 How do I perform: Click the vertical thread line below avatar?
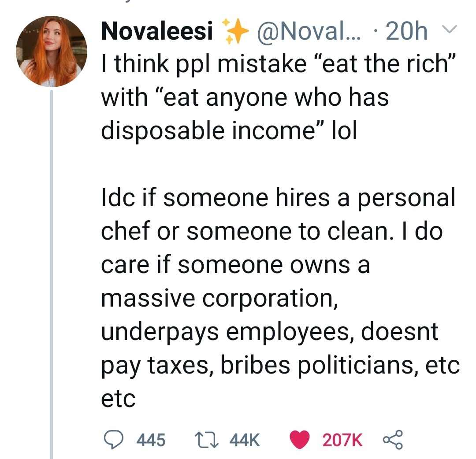point(52,264)
